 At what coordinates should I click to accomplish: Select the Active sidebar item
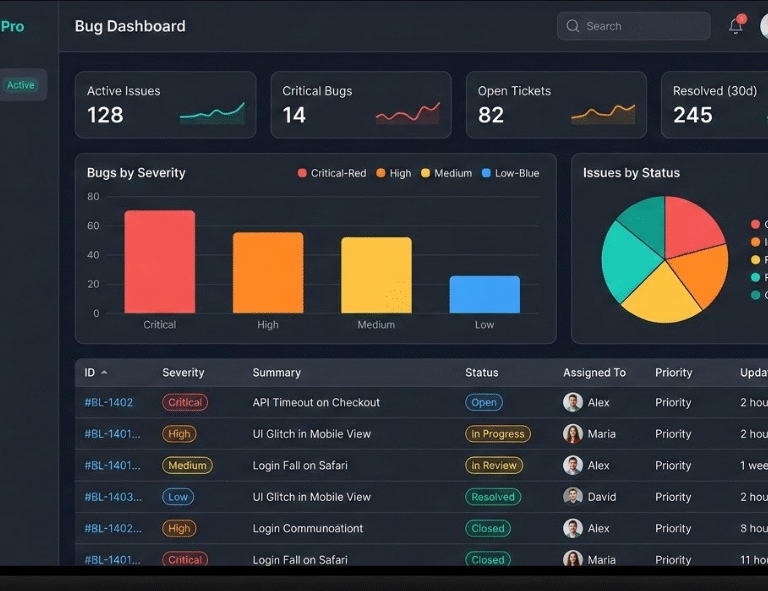[x=21, y=85]
